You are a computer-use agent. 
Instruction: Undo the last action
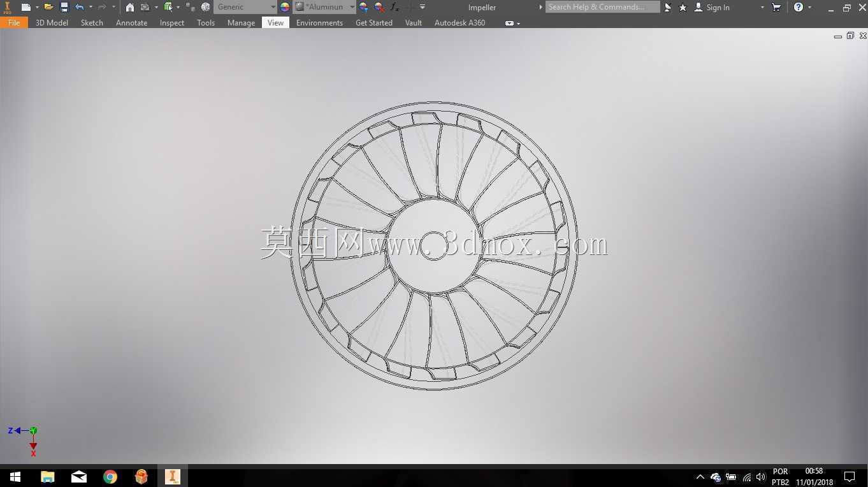(80, 7)
